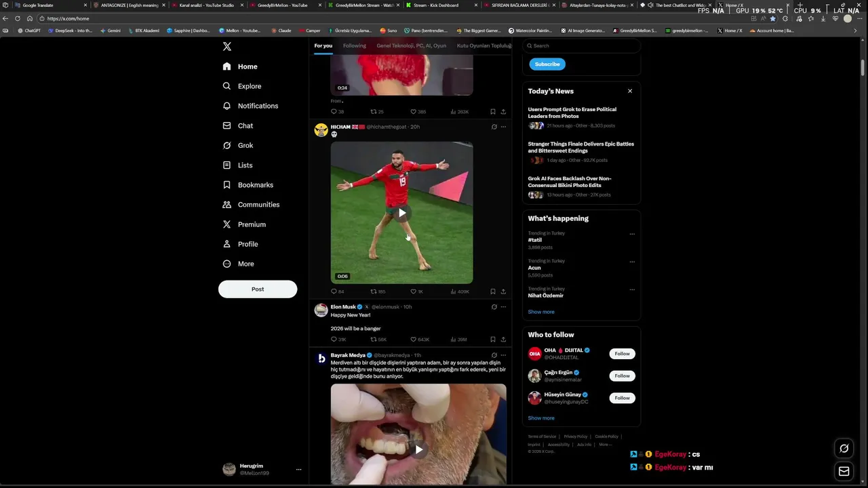Follow OHA DİJİTAL account
The image size is (868, 488).
tap(622, 354)
